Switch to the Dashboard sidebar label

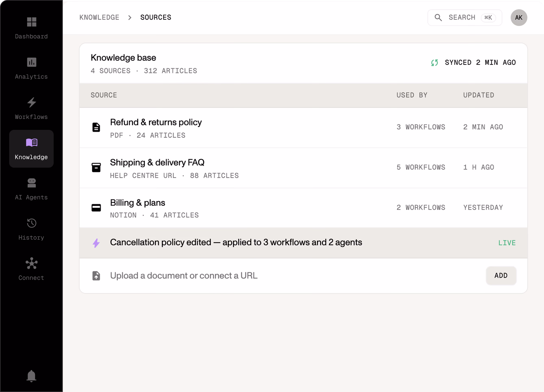pos(32,36)
